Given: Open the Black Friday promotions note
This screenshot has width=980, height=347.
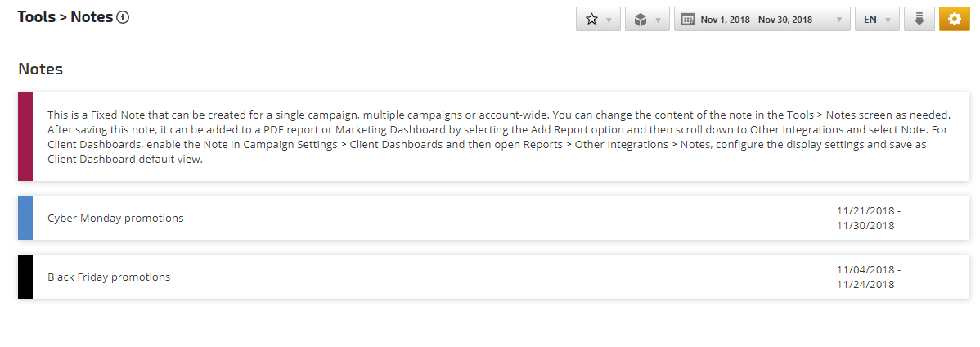Looking at the screenshot, I should point(109,277).
